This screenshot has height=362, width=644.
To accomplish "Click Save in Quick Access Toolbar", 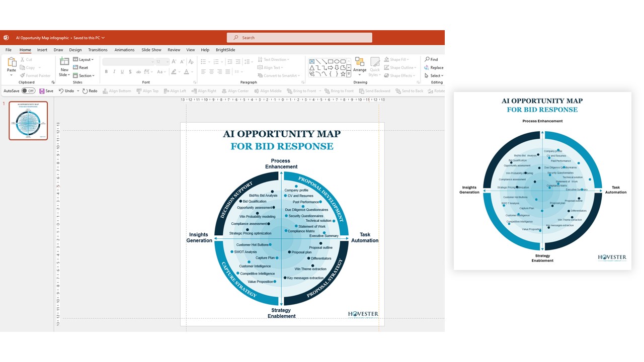I will (46, 91).
